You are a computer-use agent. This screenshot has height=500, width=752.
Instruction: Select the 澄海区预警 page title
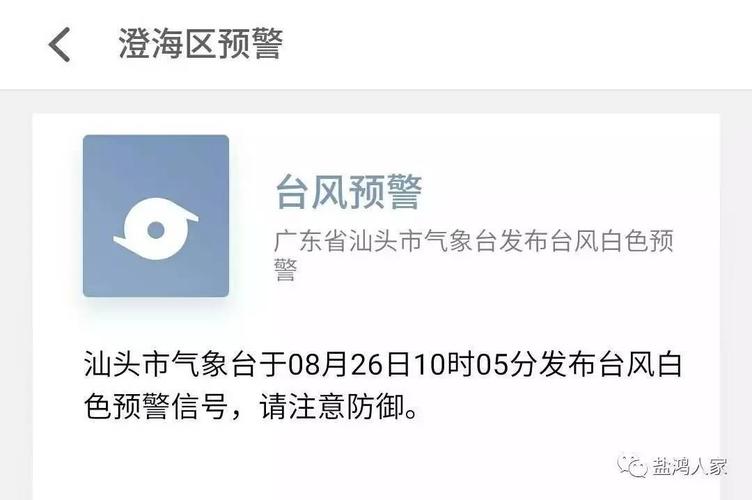[x=200, y=44]
